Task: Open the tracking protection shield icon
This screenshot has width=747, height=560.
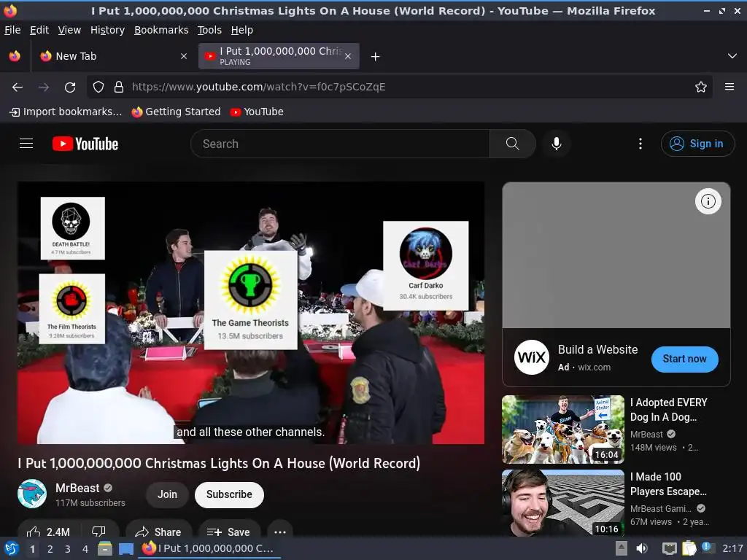Action: [x=98, y=87]
